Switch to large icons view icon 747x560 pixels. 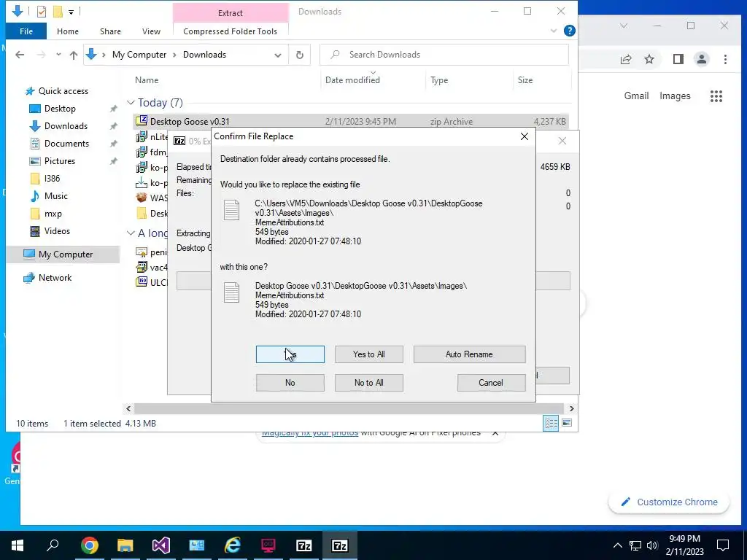(x=567, y=423)
